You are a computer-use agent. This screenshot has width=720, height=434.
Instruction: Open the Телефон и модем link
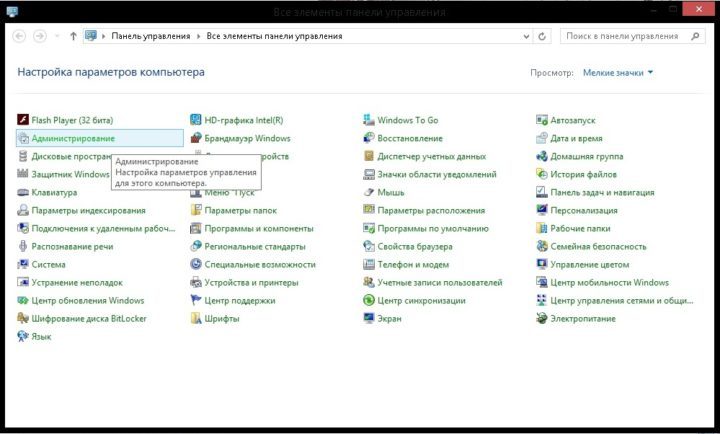click(413, 265)
